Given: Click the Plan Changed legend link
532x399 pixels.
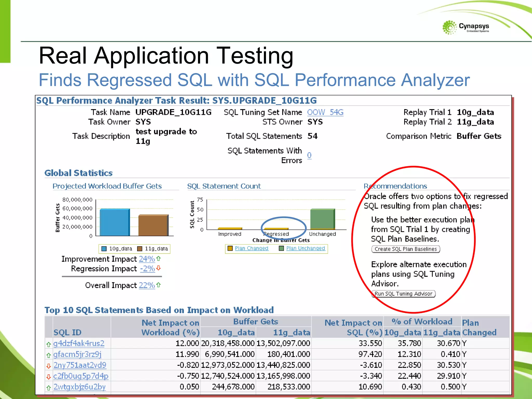Looking at the screenshot, I should [251, 248].
